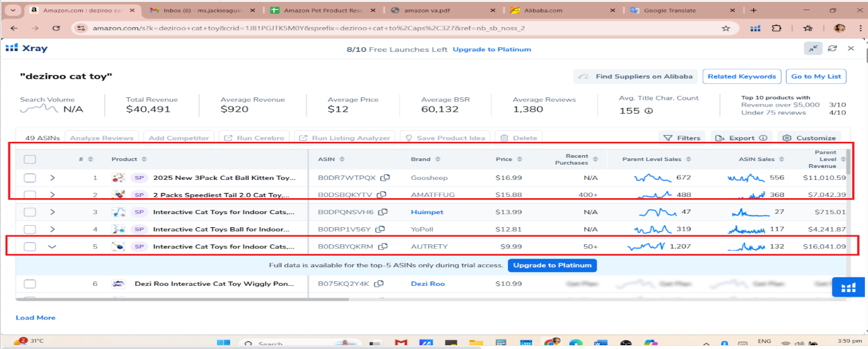Copy ASIN B0DSBYQKRM with its copy icon
The width and height of the screenshot is (868, 349).
pyautogui.click(x=383, y=246)
